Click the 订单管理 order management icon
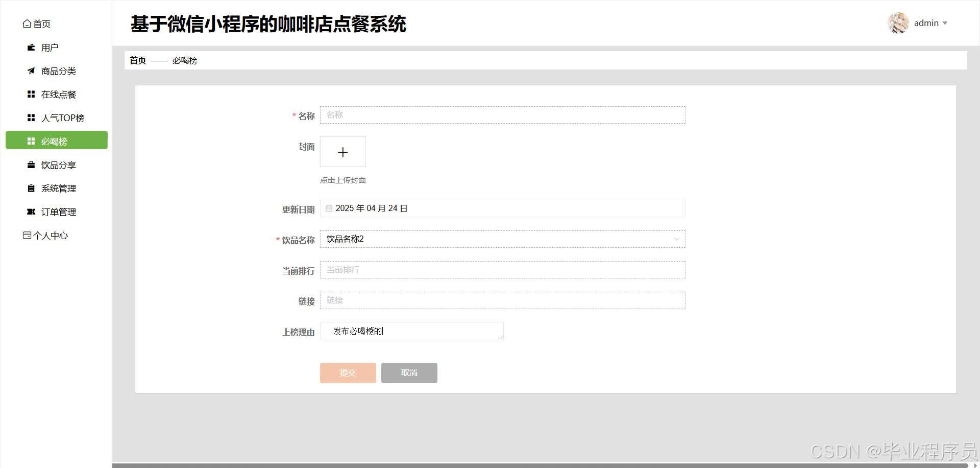The height and width of the screenshot is (468, 980). (x=31, y=212)
